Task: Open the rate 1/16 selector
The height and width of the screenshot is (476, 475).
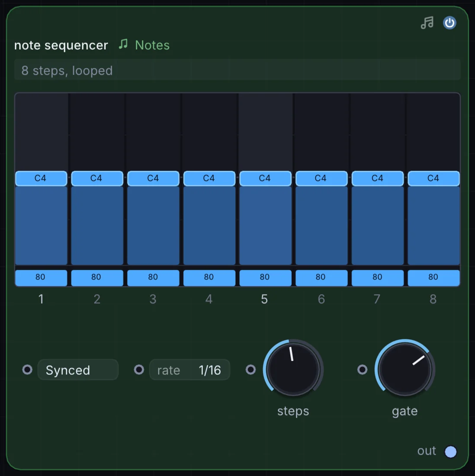Action: pos(189,370)
